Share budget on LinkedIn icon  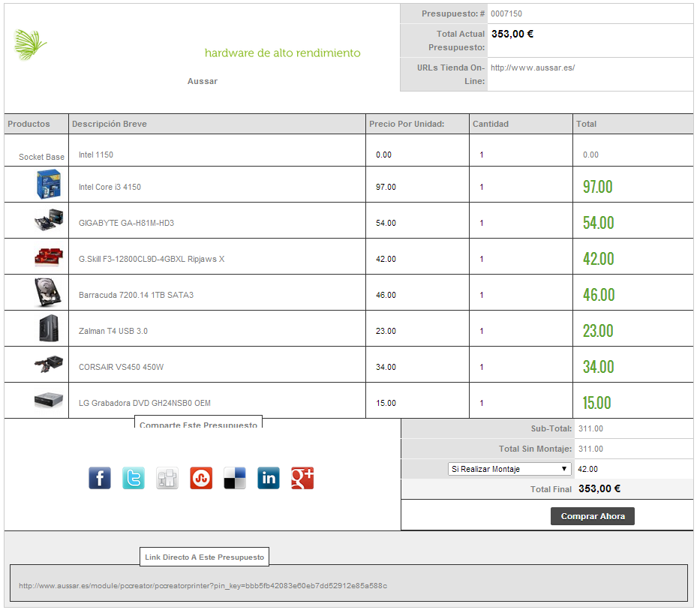(269, 478)
